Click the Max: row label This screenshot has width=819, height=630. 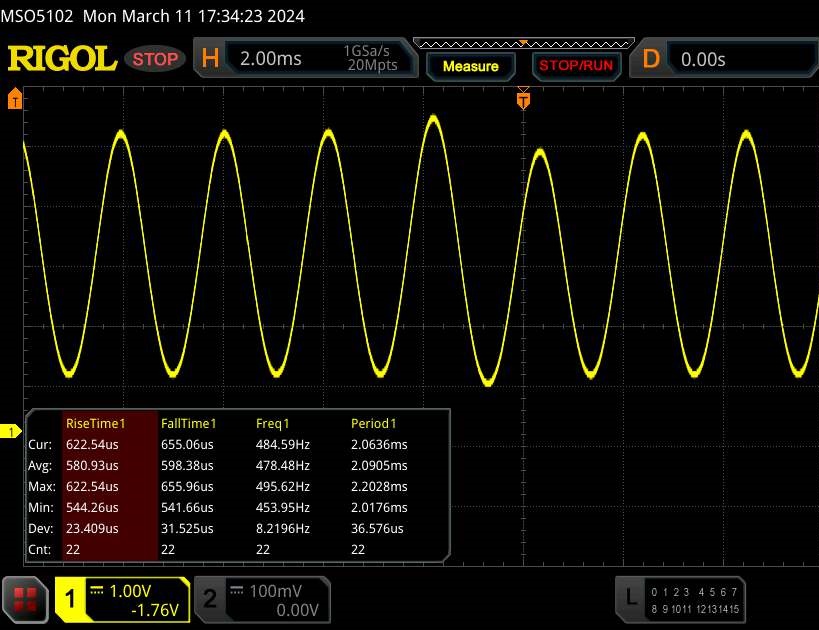pyautogui.click(x=42, y=486)
